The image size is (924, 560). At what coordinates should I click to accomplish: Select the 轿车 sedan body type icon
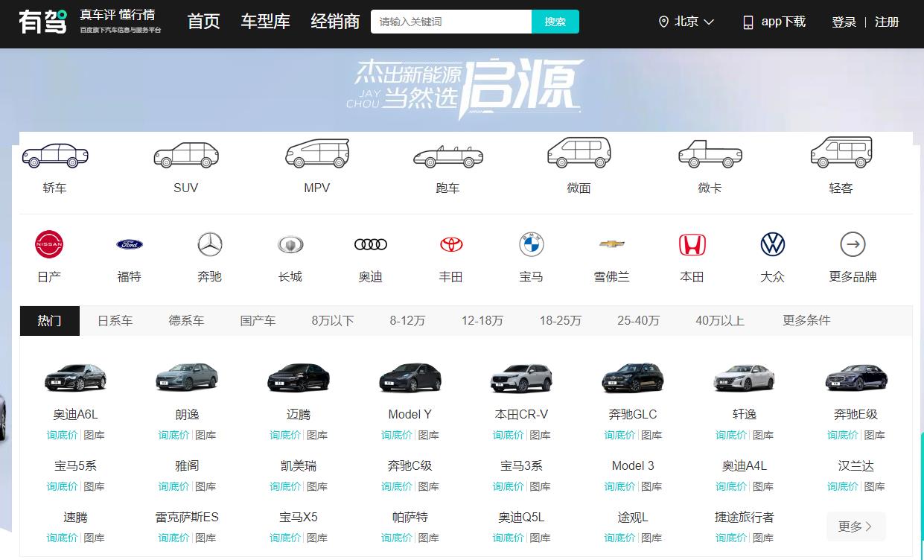tap(55, 155)
